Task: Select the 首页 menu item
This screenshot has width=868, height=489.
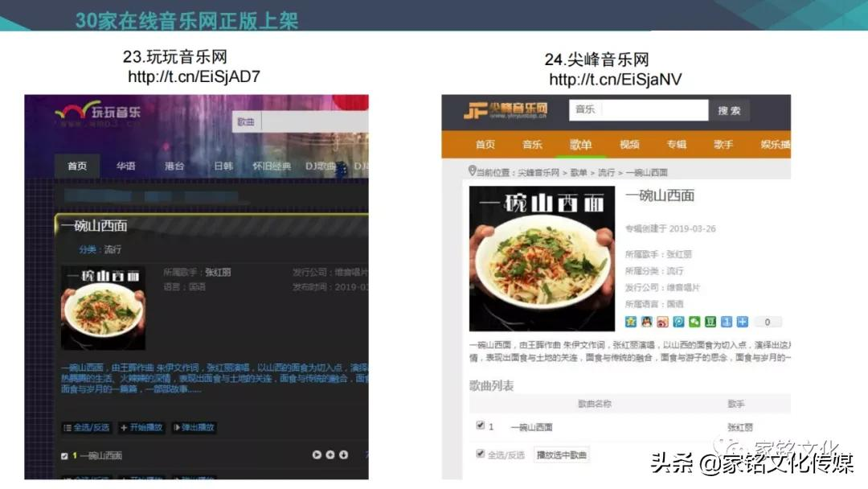Action: [x=77, y=166]
